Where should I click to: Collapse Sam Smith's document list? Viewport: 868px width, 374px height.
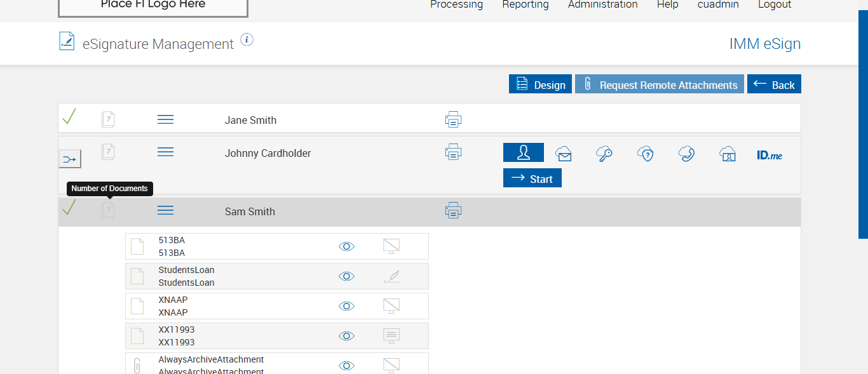[x=165, y=210]
